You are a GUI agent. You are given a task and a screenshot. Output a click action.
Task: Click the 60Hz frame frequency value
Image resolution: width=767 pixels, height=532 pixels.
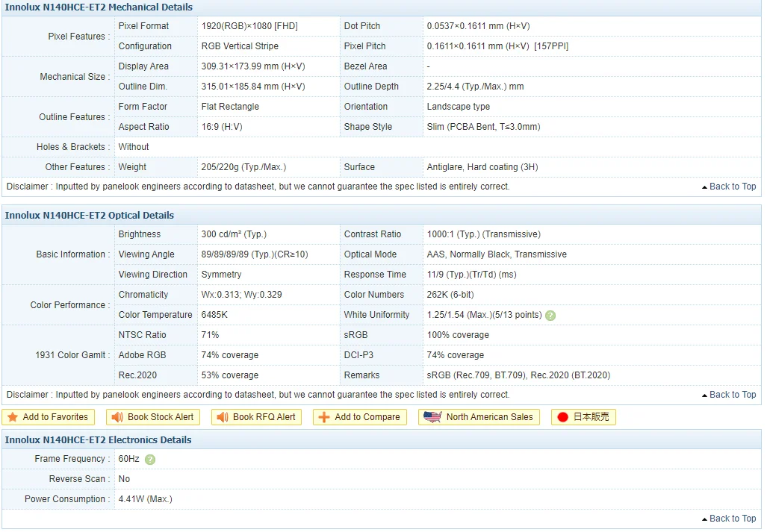[128, 459]
